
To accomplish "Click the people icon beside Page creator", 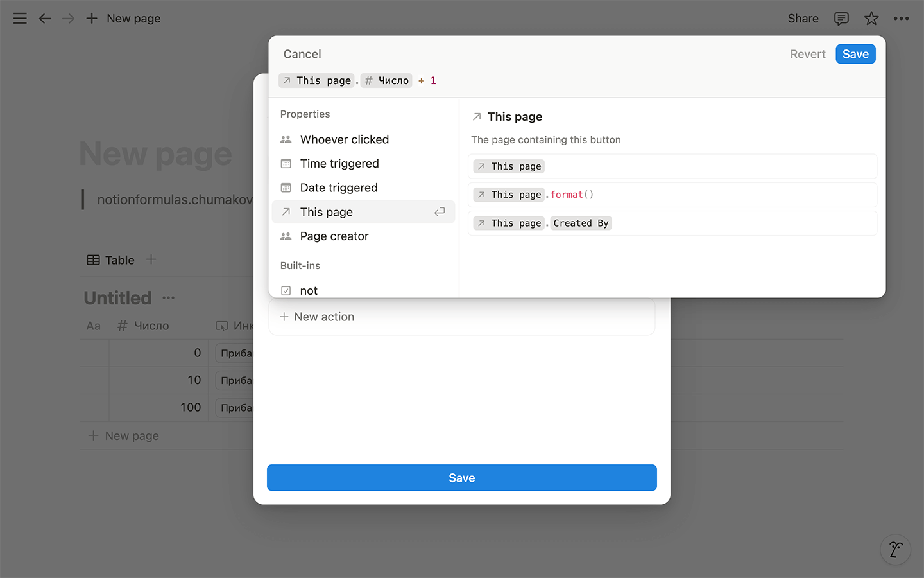I will (286, 236).
